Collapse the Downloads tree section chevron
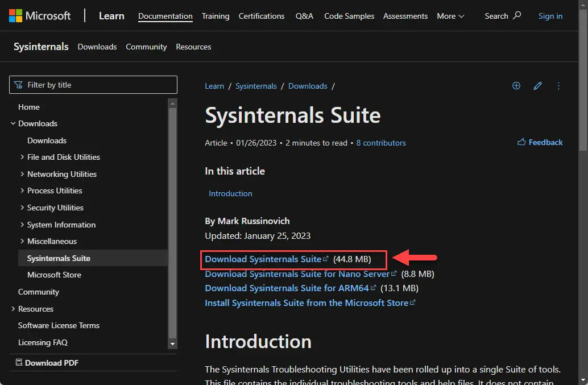Screen dimensions: 588x385 click(13, 123)
